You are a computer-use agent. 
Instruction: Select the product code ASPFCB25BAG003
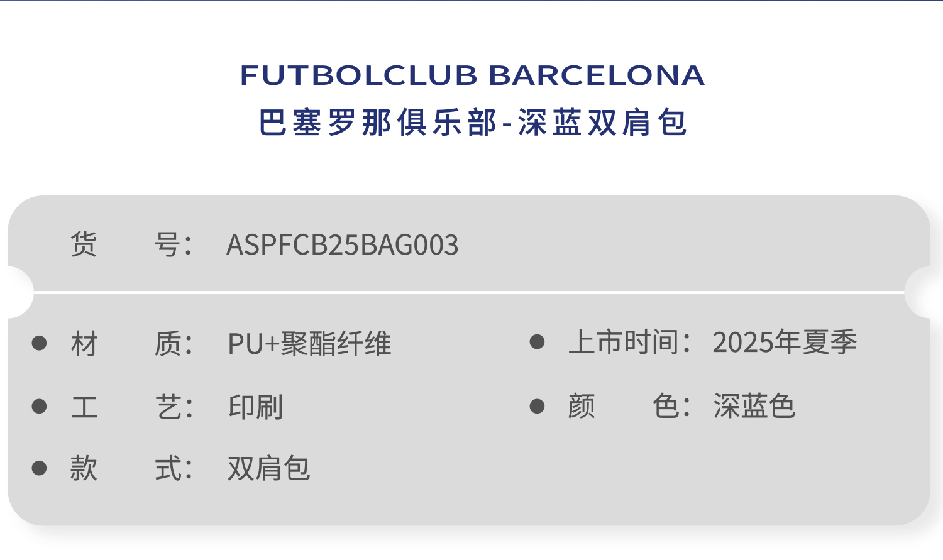coord(342,245)
